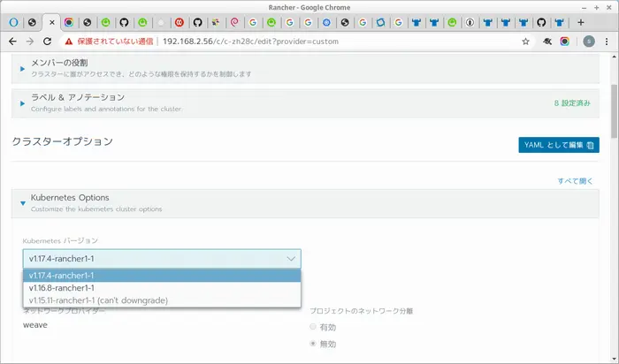Screen dimensions: 619x364
Task: Bookmark this page with the star icon
Action: 525,41
